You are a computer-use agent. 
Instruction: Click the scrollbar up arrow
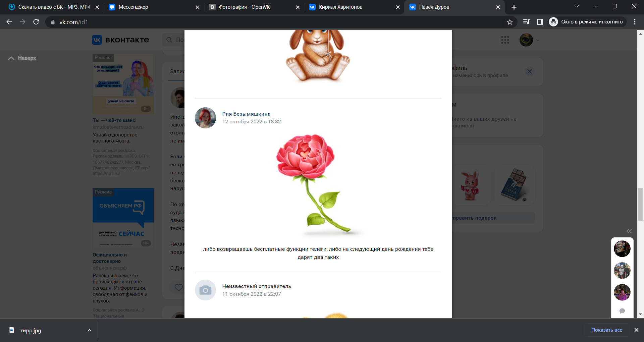640,34
